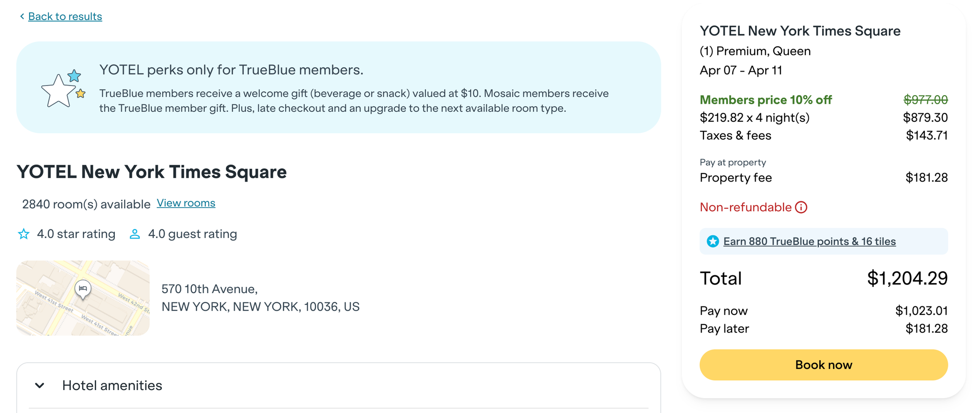Click the Non-refundable red text
980x413 pixels.
(745, 207)
